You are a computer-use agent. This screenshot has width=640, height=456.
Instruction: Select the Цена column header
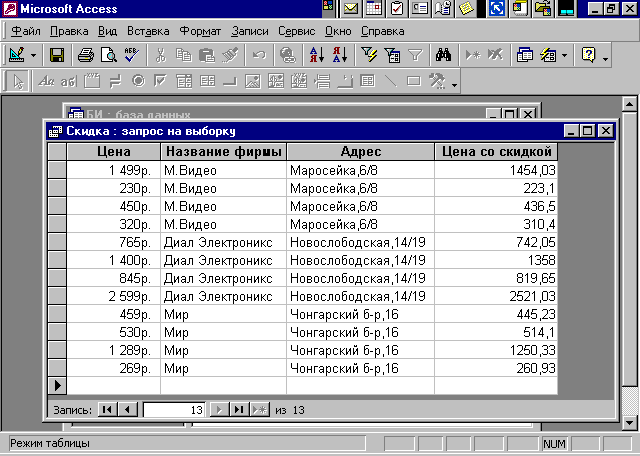coord(113,151)
